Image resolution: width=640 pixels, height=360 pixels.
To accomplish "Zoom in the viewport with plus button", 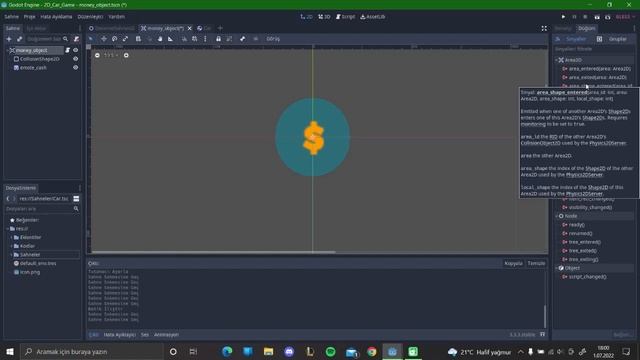I will pos(126,55).
